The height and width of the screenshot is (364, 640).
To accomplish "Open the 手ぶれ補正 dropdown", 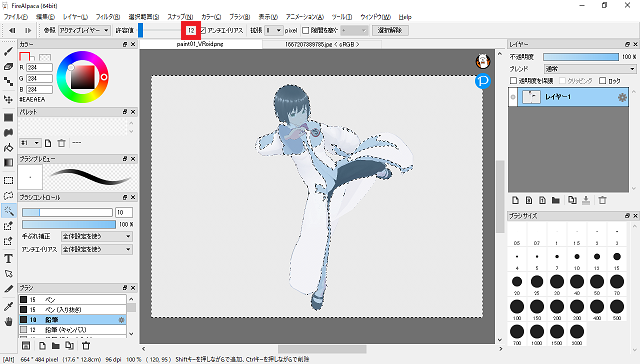I will 97,236.
